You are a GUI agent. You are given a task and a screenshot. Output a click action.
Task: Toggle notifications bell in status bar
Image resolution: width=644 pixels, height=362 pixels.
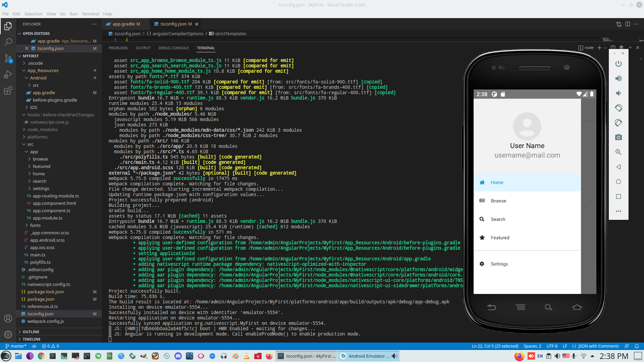coord(637,346)
